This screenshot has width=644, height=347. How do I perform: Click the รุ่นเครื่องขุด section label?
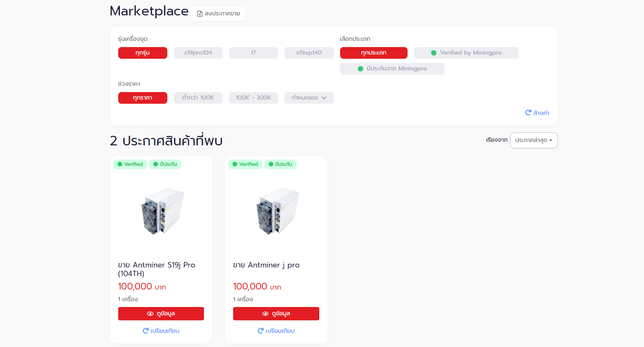click(x=133, y=39)
